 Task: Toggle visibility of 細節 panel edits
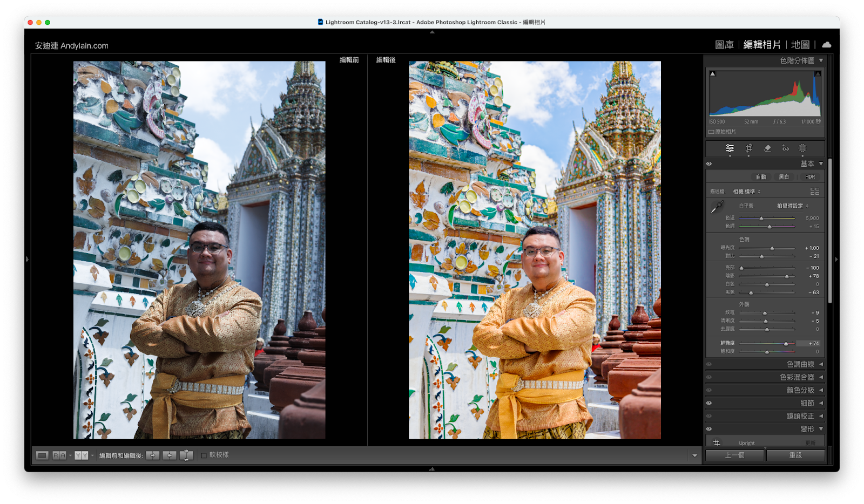(x=709, y=403)
